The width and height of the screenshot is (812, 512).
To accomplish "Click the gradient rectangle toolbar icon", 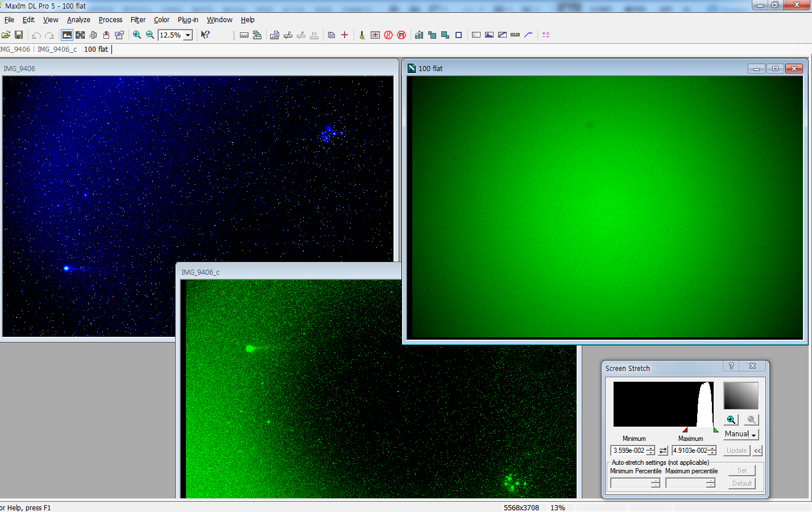I will point(476,35).
